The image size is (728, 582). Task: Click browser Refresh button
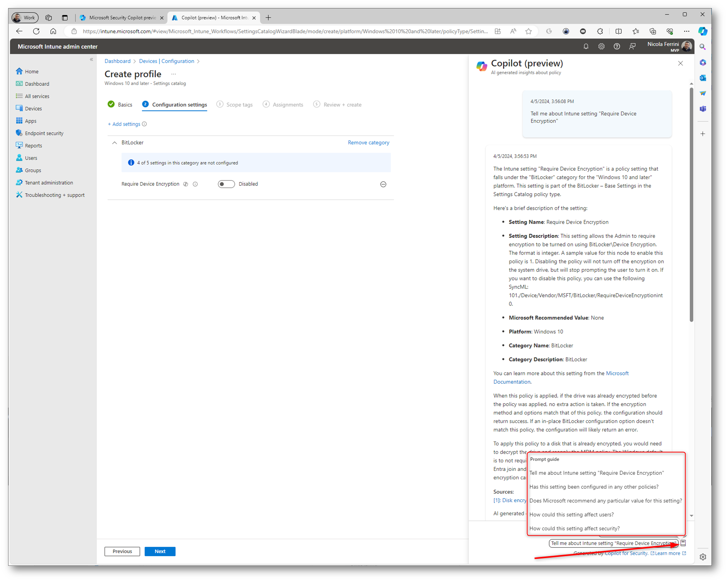pos(36,31)
